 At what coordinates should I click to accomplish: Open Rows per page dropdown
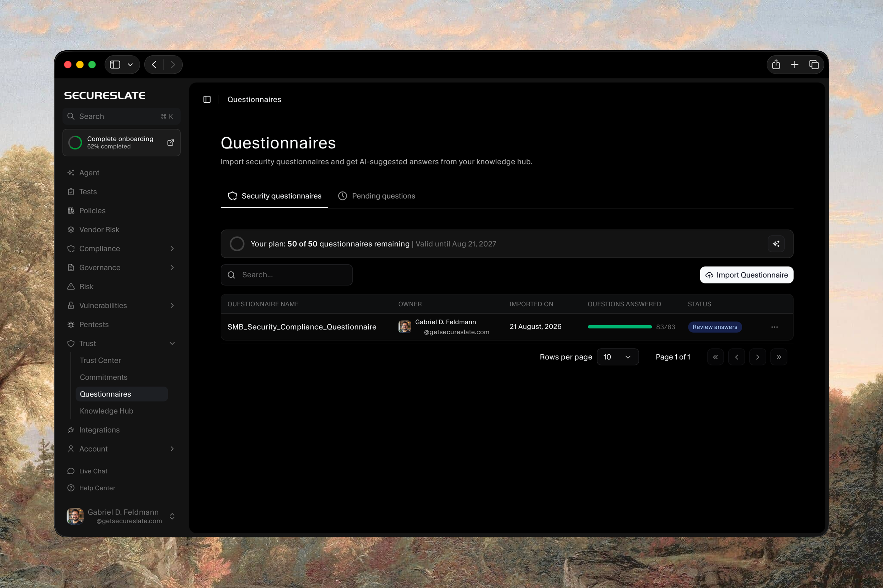pos(617,357)
